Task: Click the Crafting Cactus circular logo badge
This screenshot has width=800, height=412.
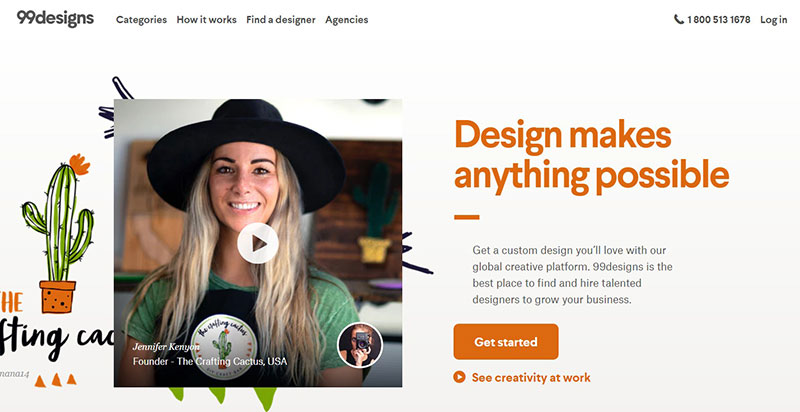Action: click(224, 347)
